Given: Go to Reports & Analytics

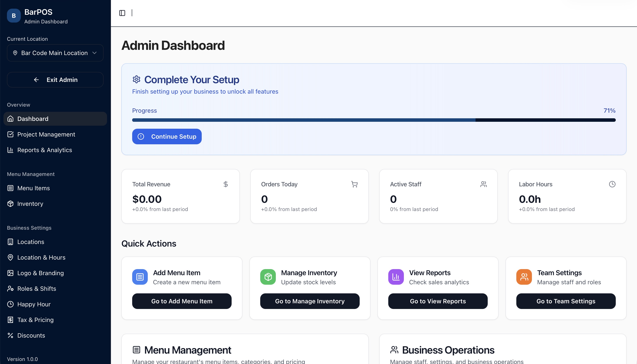Looking at the screenshot, I should pos(55,150).
